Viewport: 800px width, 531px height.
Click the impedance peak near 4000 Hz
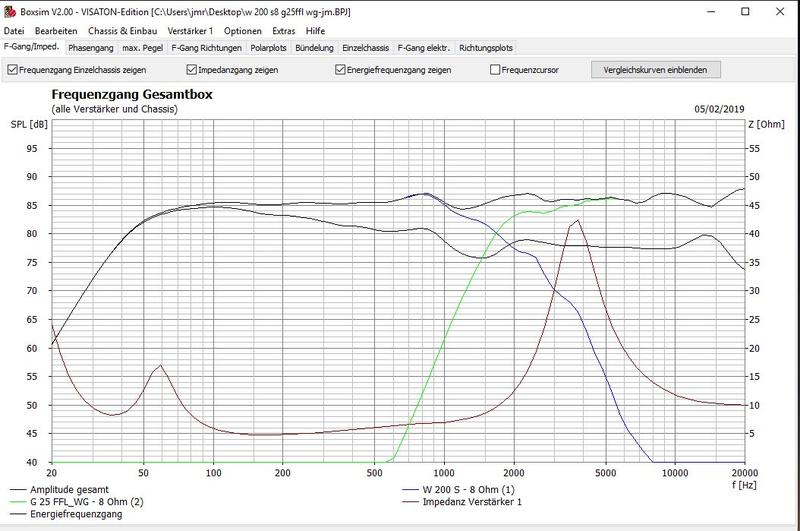pos(577,220)
